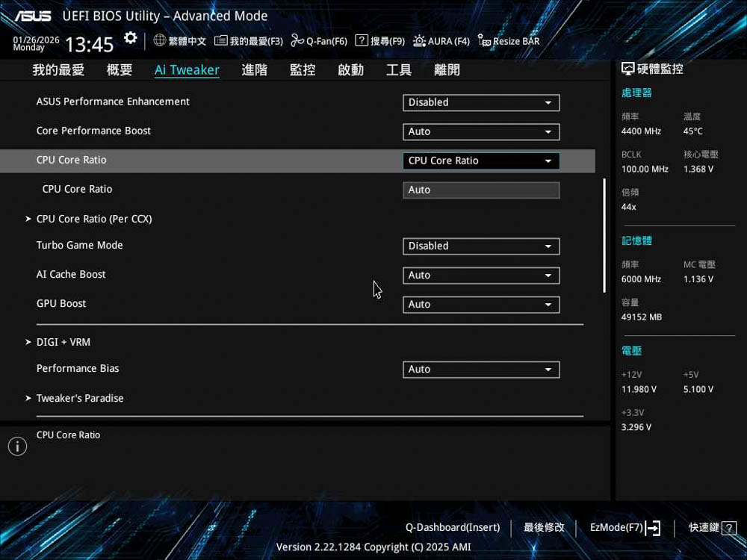
Task: Open Q-Dashboard (Insert)
Action: [452, 528]
